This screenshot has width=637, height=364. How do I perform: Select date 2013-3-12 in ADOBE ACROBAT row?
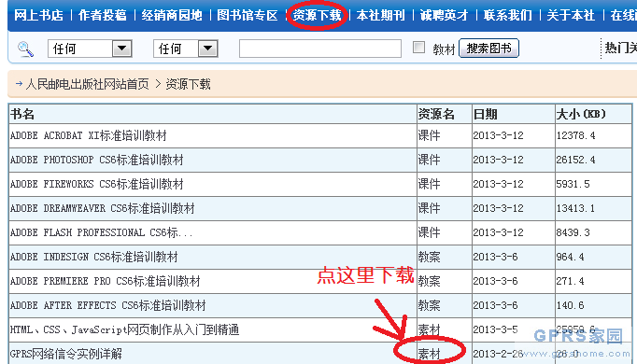point(499,135)
